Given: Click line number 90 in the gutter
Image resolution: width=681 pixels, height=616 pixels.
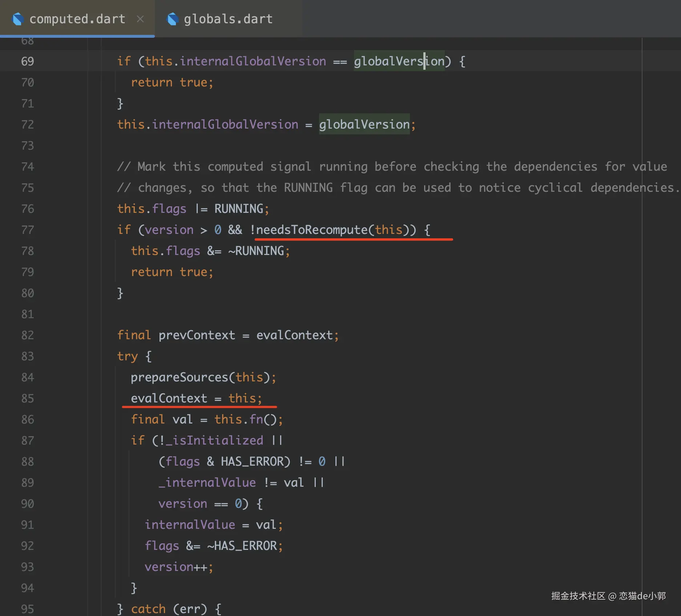Looking at the screenshot, I should [x=28, y=504].
